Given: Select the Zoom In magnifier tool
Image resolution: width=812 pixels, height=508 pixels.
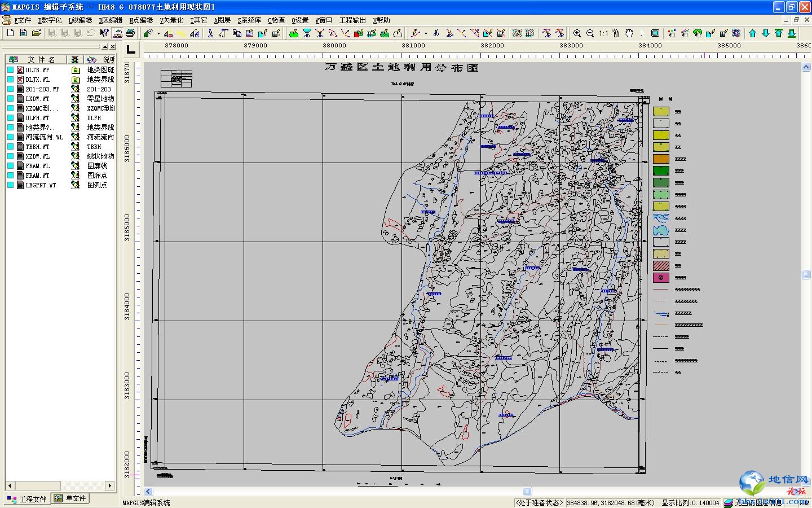Looking at the screenshot, I should pos(577,33).
